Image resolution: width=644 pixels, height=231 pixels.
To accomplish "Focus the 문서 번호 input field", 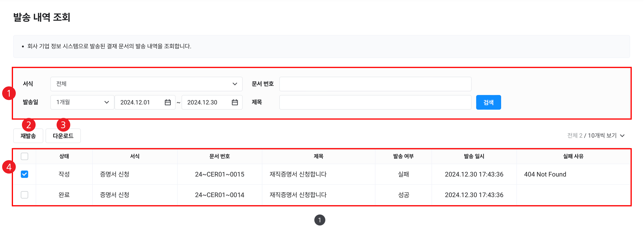I will click(x=375, y=84).
